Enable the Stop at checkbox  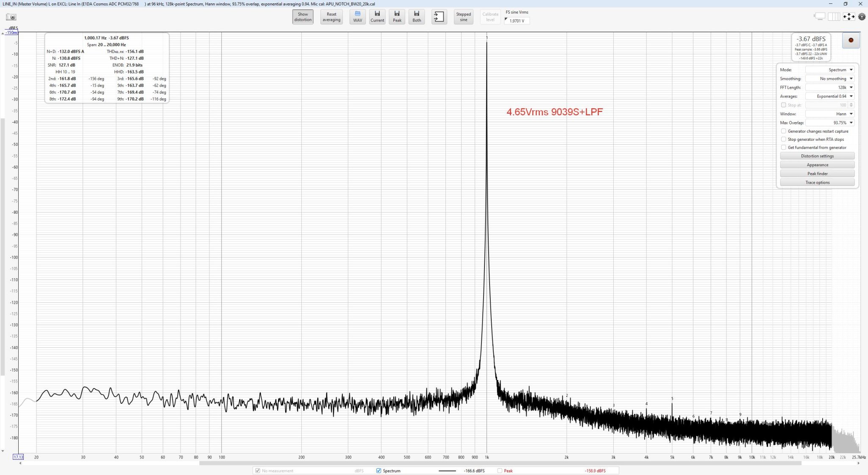(x=783, y=105)
